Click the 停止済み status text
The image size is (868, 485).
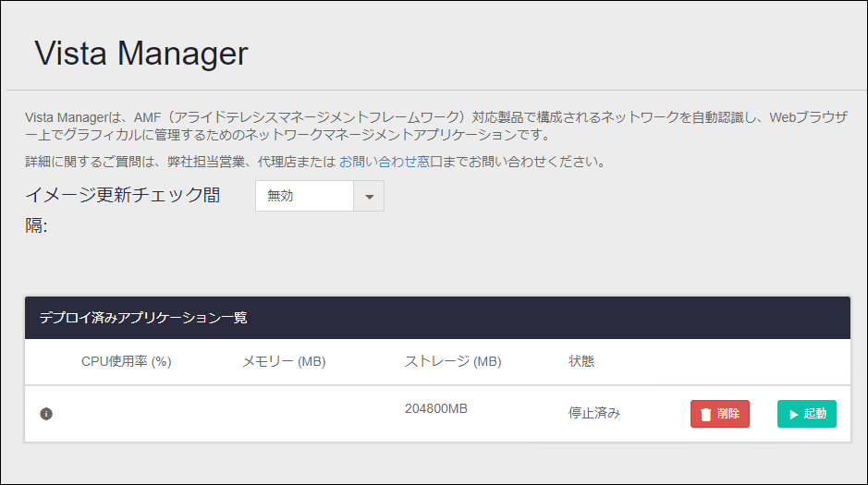click(x=594, y=413)
